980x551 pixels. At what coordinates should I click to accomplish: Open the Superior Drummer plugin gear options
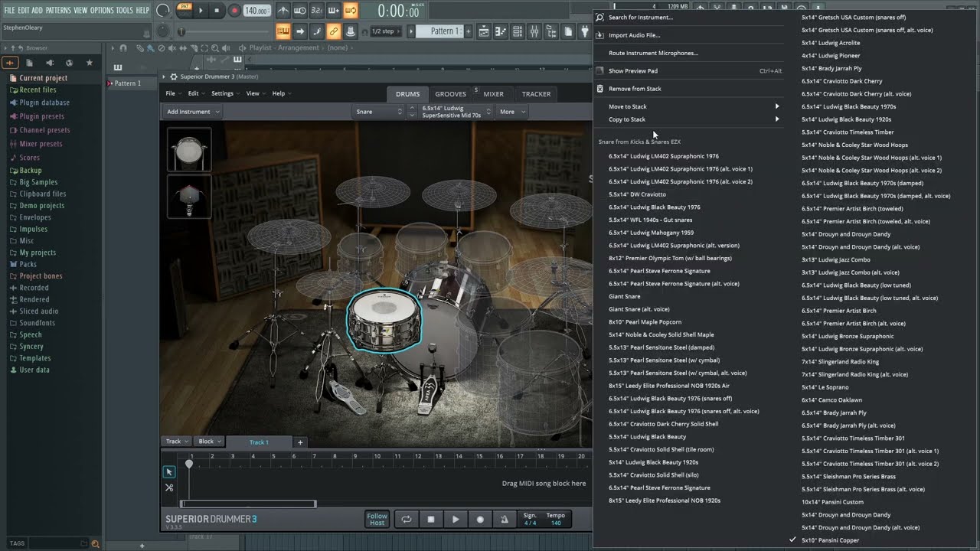point(174,77)
